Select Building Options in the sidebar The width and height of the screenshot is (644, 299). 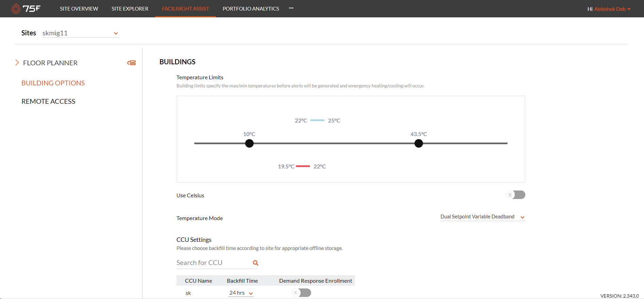(x=53, y=83)
